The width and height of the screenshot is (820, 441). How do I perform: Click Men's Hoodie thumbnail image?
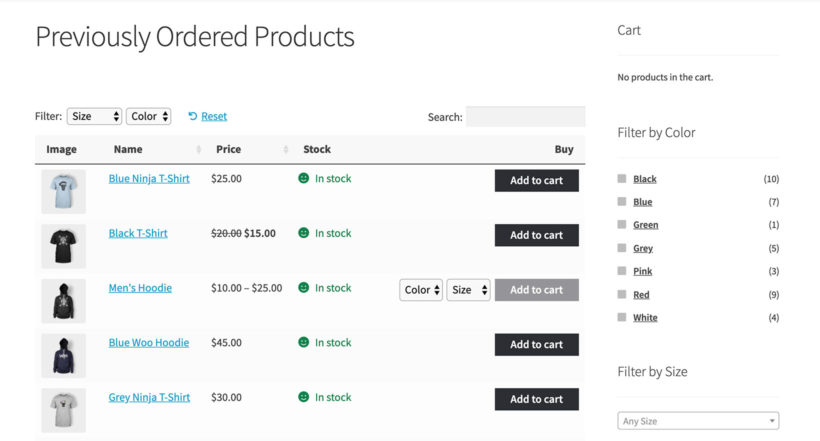[63, 301]
